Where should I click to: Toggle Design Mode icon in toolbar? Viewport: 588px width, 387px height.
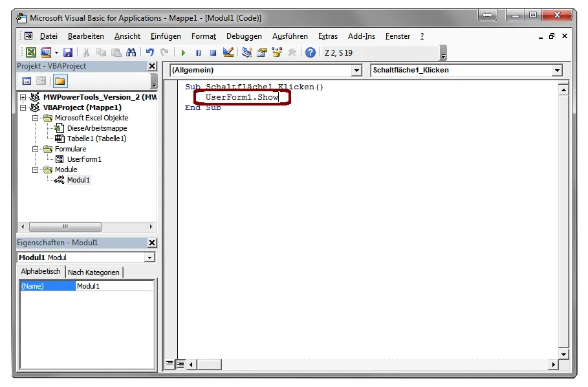(x=228, y=52)
